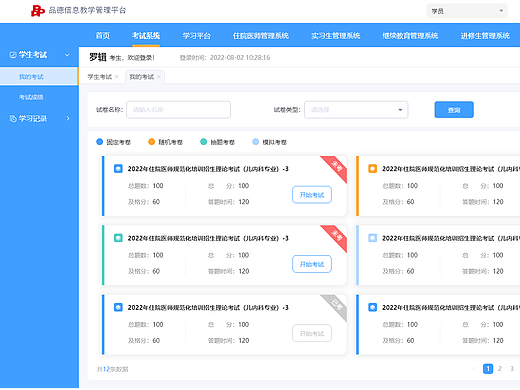Click the first left exam card title
This screenshot has height=390, width=520.
pyautogui.click(x=208, y=169)
